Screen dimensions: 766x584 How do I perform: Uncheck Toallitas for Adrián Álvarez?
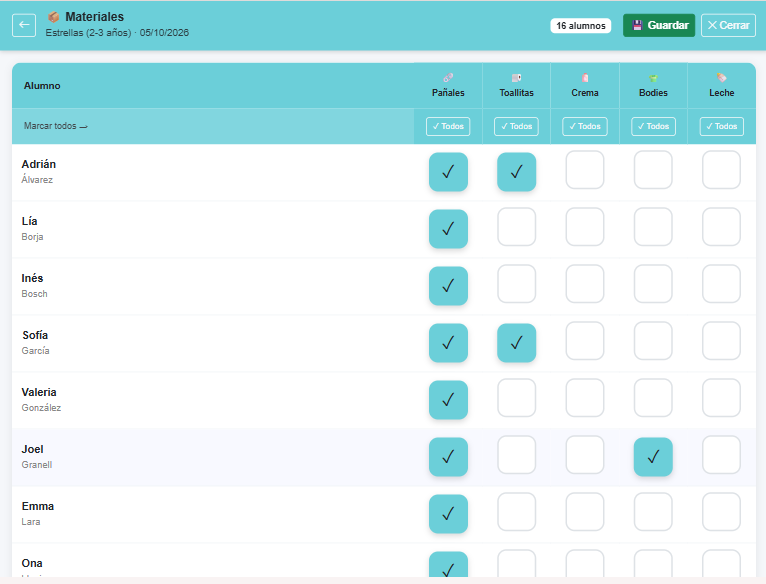coord(516,172)
